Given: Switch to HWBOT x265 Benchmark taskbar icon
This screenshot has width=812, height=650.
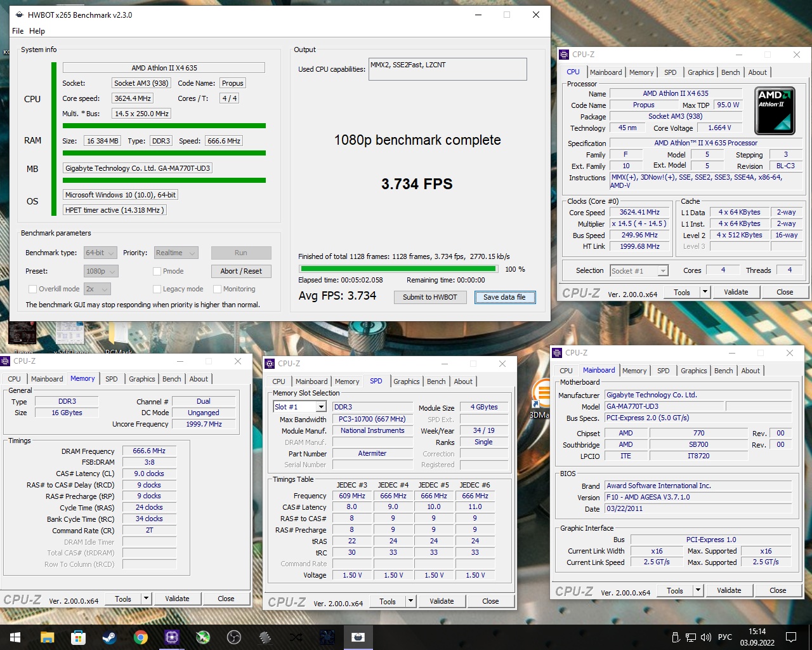Looking at the screenshot, I should coord(358,637).
